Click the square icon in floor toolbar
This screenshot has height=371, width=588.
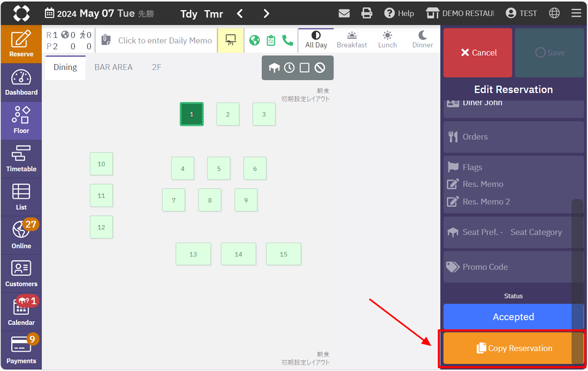pos(305,68)
